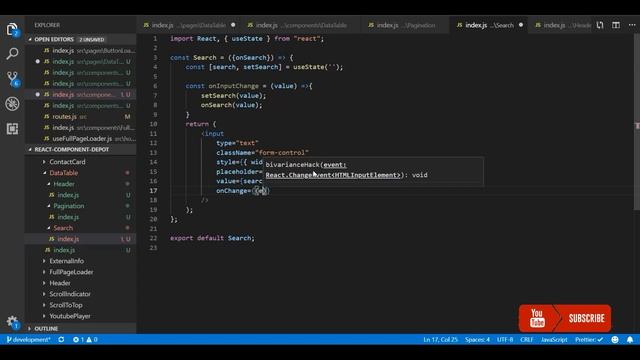The image size is (640, 360).
Task: Open routes.js in open editors
Action: coord(80,117)
